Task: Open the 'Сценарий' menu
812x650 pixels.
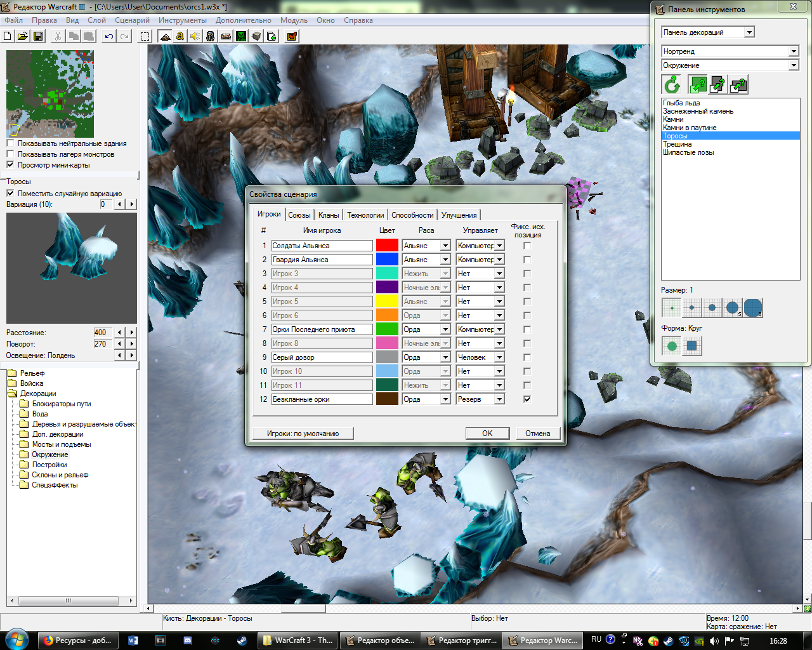Action: point(132,20)
